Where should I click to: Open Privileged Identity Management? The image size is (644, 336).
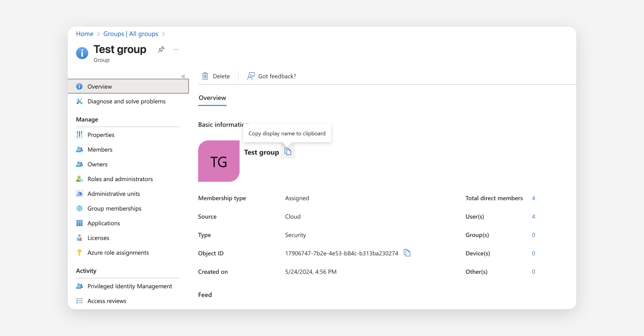click(x=130, y=286)
